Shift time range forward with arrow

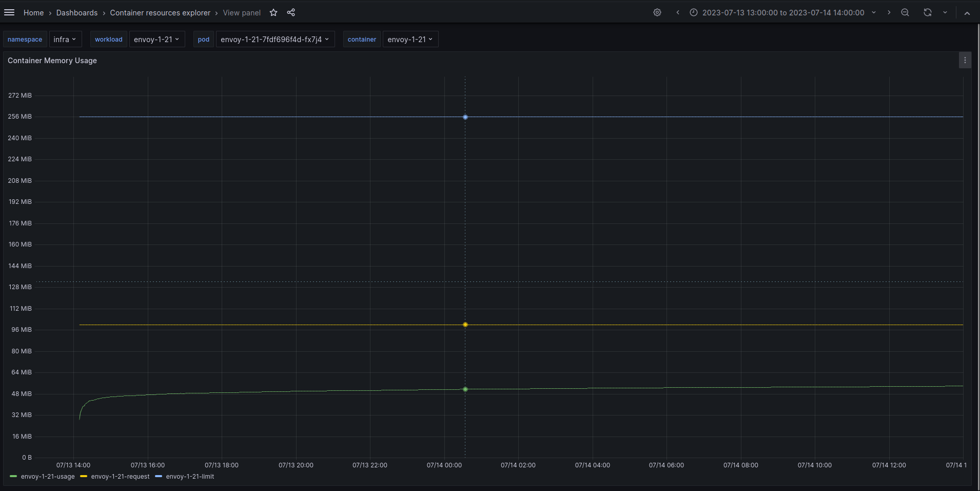(889, 12)
